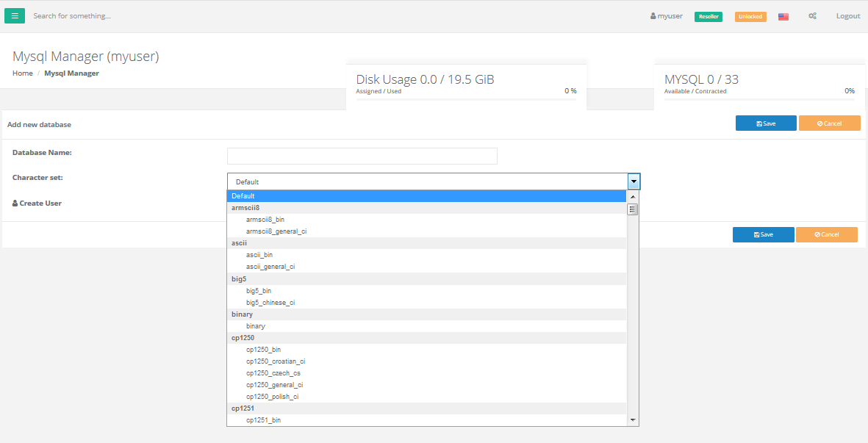Select cp1251_bin option
The height and width of the screenshot is (443, 868).
click(427, 420)
